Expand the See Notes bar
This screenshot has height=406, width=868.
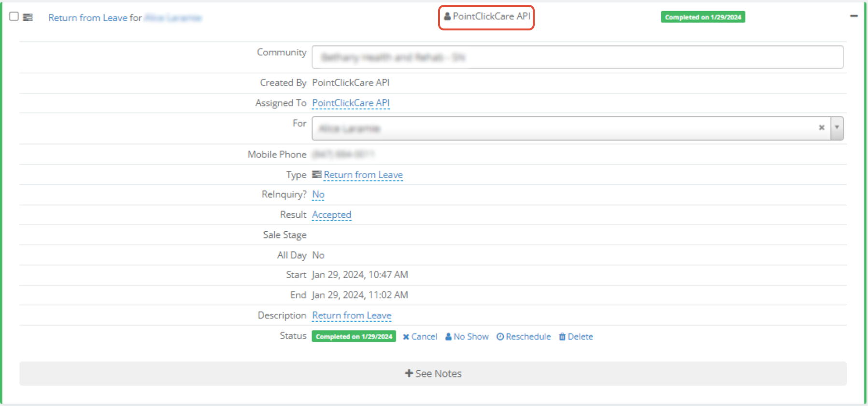(x=433, y=374)
